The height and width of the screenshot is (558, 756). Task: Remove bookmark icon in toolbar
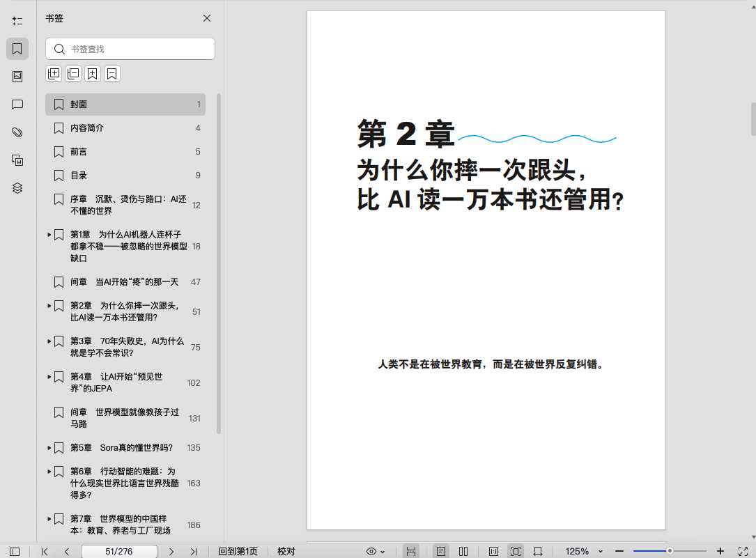pyautogui.click(x=112, y=74)
